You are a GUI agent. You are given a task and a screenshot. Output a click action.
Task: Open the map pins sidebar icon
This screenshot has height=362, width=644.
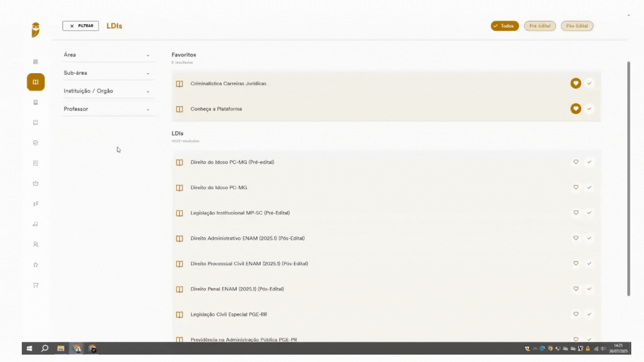[x=36, y=204]
